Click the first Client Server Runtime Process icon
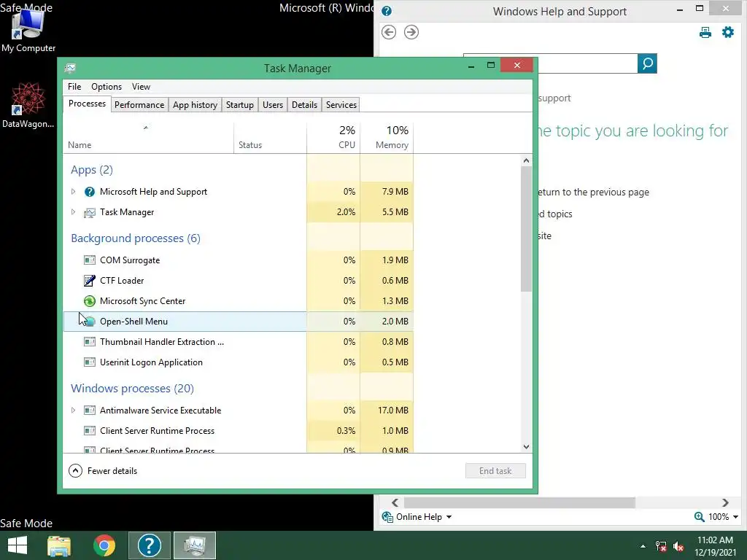This screenshot has width=747, height=560. coord(90,430)
